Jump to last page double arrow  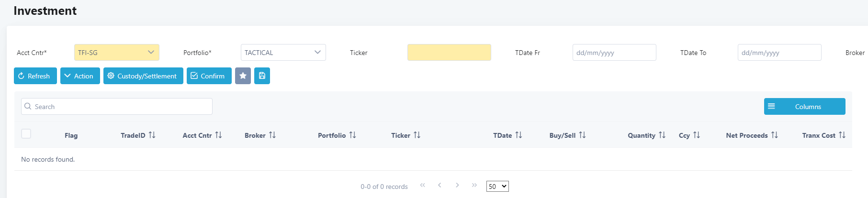474,185
